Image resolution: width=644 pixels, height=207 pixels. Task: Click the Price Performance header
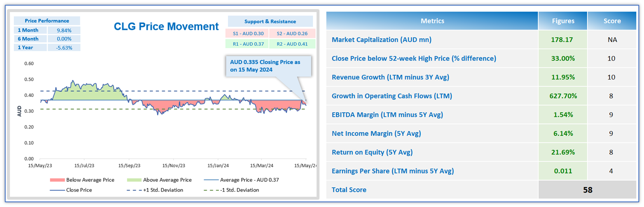pos(47,20)
